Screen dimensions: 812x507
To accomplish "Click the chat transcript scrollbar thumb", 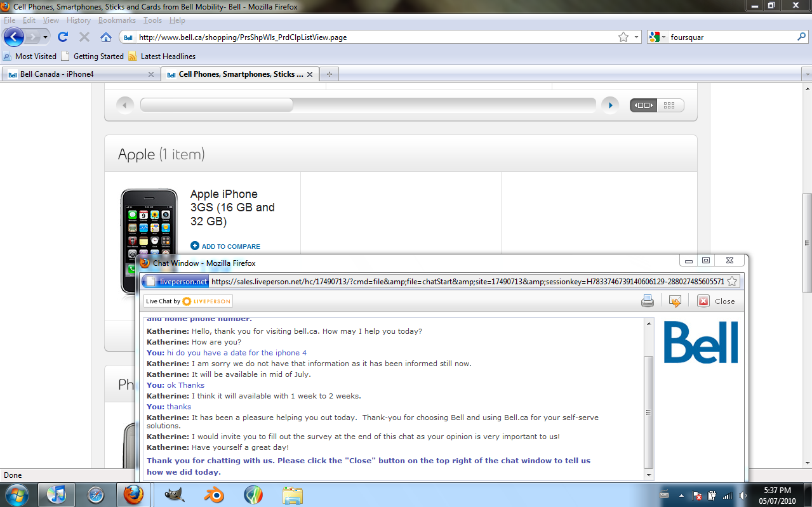I will click(648, 412).
